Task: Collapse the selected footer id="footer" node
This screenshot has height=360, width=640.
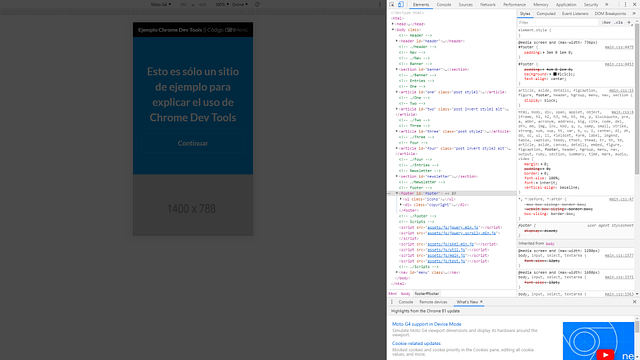Action: point(397,193)
